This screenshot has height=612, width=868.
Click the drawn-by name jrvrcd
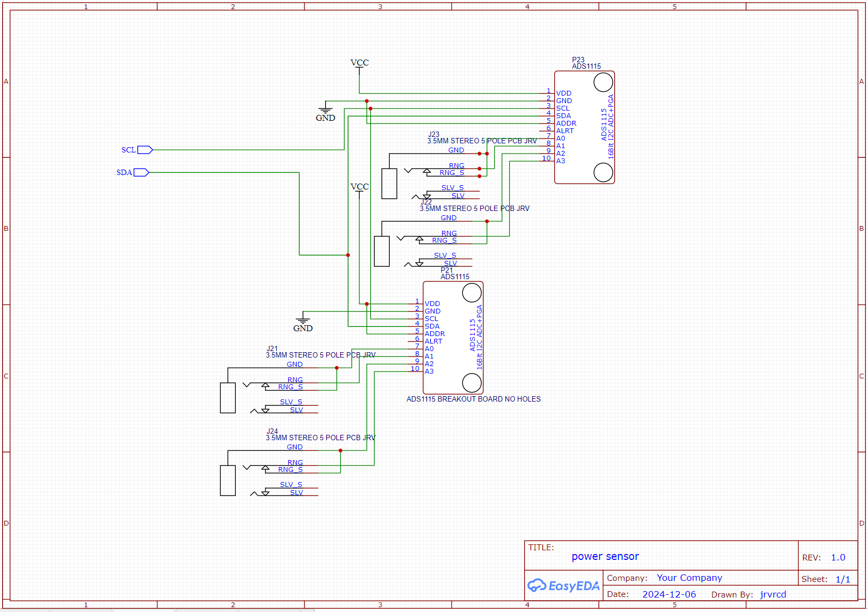point(773,594)
